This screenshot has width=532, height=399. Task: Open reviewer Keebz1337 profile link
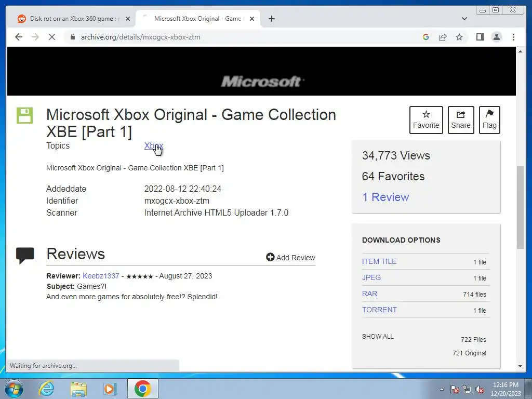[101, 276]
